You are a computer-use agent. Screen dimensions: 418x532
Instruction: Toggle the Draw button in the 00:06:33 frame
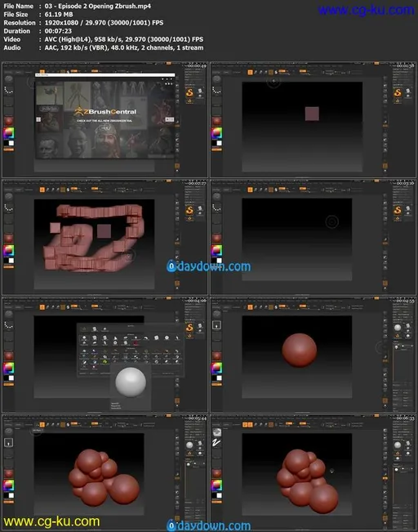(x=250, y=424)
